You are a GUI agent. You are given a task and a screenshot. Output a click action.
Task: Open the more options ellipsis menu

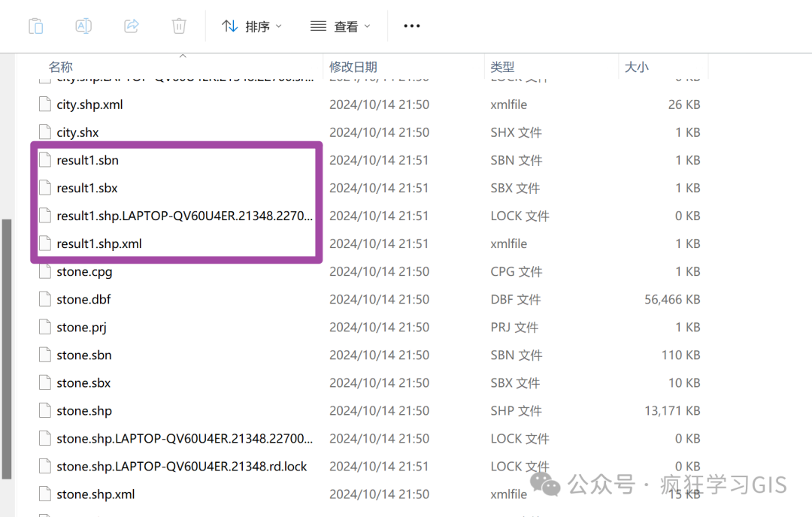point(412,26)
